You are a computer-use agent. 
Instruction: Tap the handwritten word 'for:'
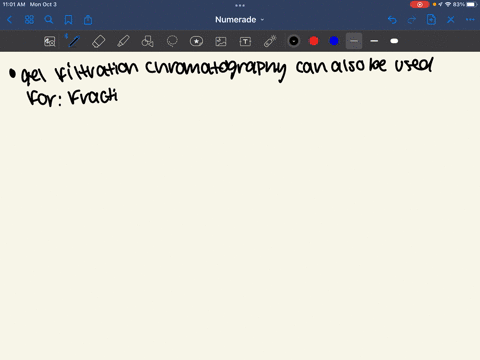44,98
